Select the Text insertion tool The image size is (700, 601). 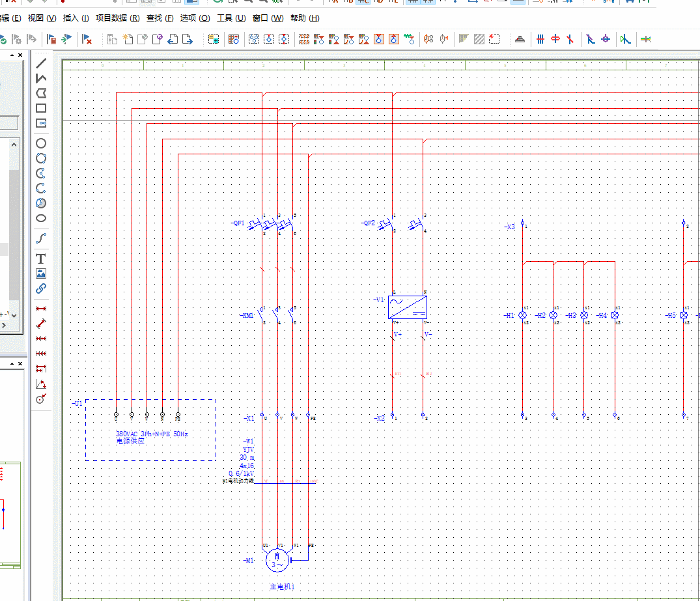(x=41, y=259)
